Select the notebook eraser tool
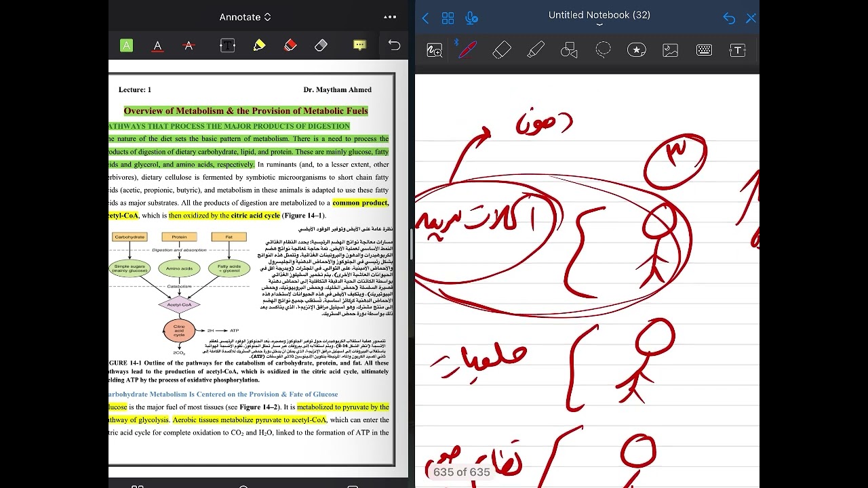Viewport: 868px width, 488px height. point(502,49)
